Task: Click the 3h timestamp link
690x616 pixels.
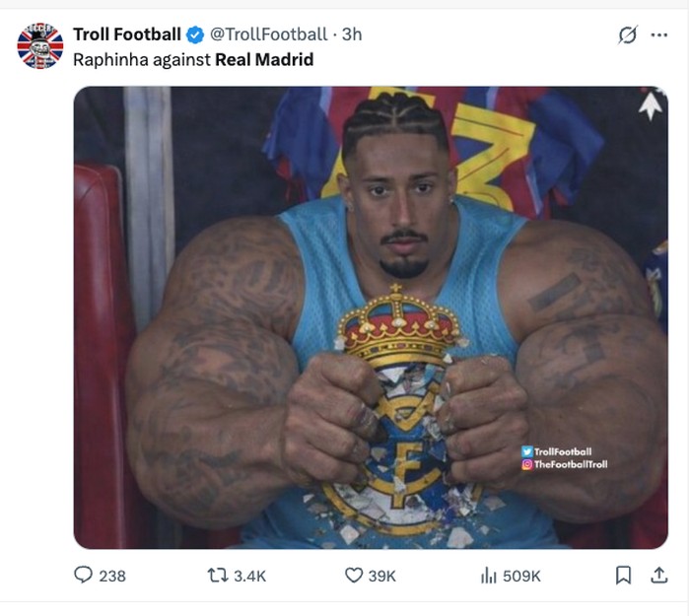Action: 352,34
